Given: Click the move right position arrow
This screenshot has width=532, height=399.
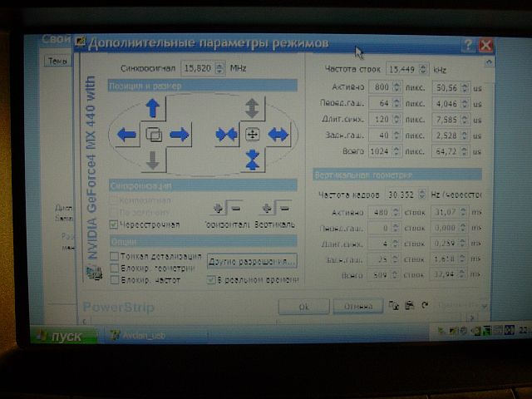Looking at the screenshot, I should pos(179,135).
